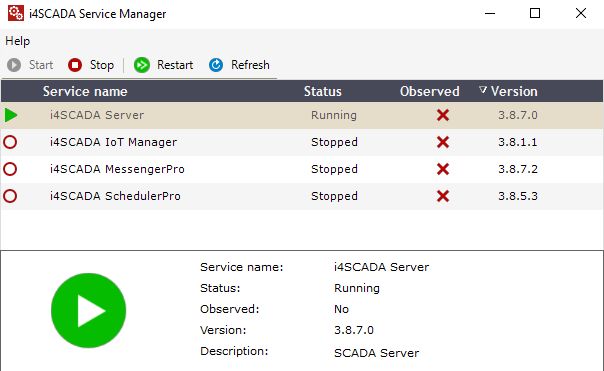
Task: Click the Stop toolbar label
Action: (102, 65)
